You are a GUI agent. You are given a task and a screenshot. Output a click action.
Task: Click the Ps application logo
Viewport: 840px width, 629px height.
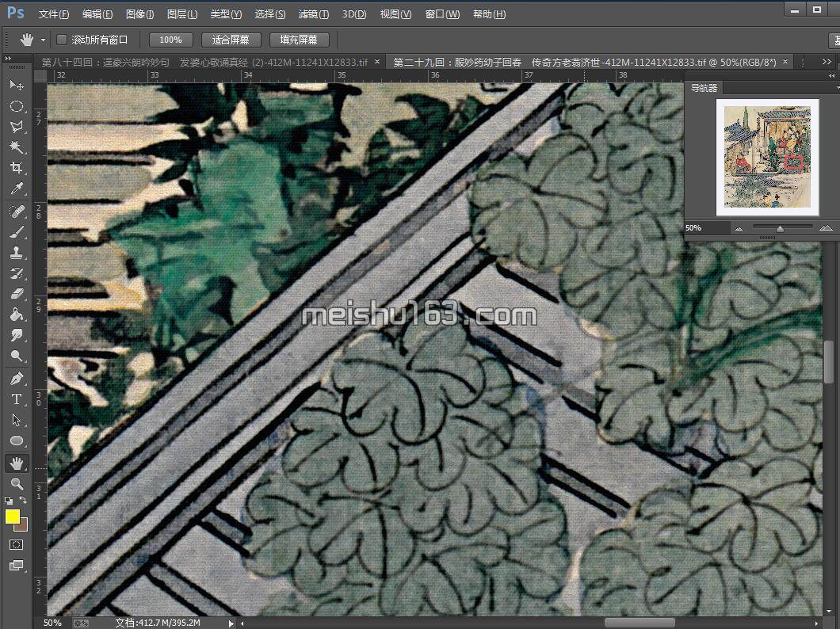tap(16, 13)
